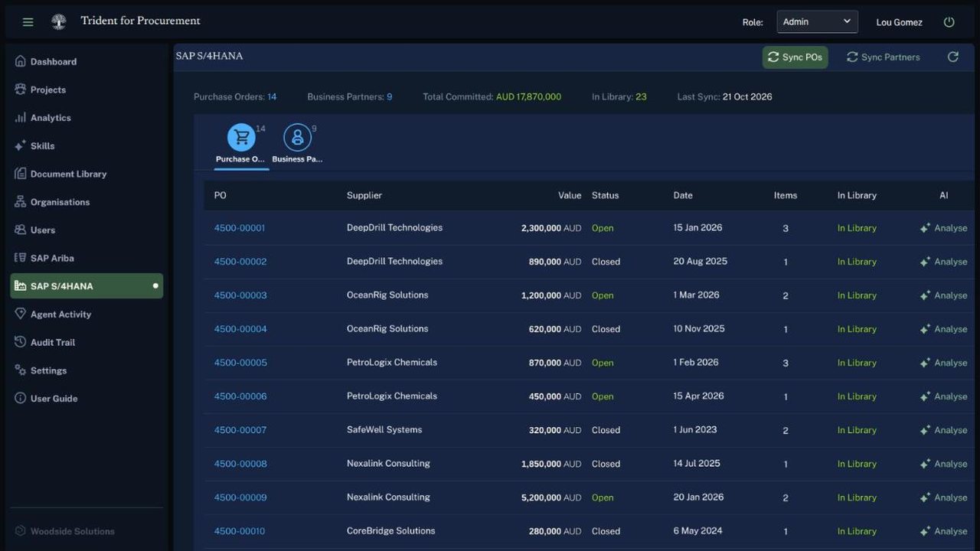Screen dimensions: 980x551
Task: Click In Library for PO 4500-00004
Action: 857,329
